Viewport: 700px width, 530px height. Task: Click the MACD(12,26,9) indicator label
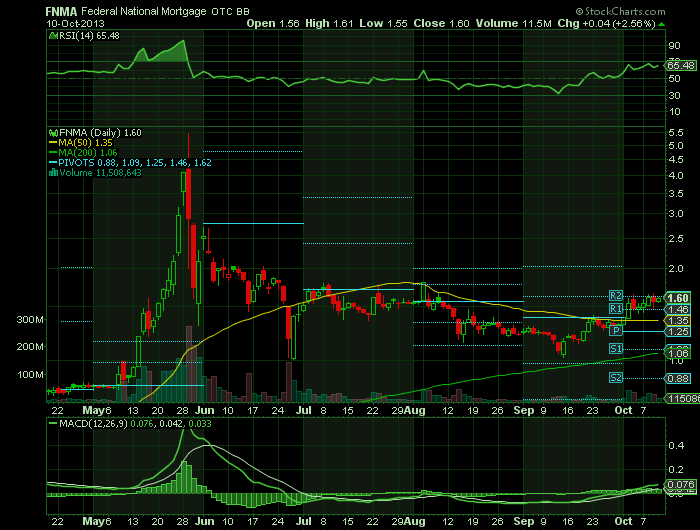click(x=93, y=423)
